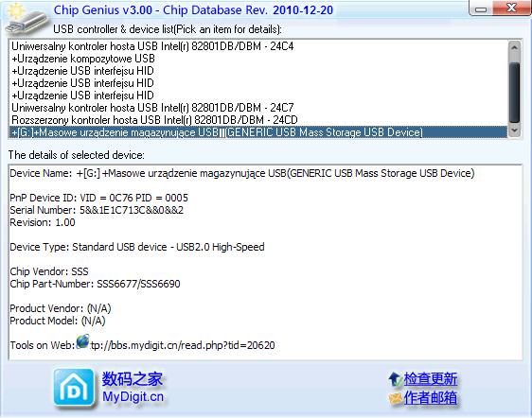This screenshot has width=532, height=418.
Task: Click the Serial Number line in details
Action: pos(97,210)
